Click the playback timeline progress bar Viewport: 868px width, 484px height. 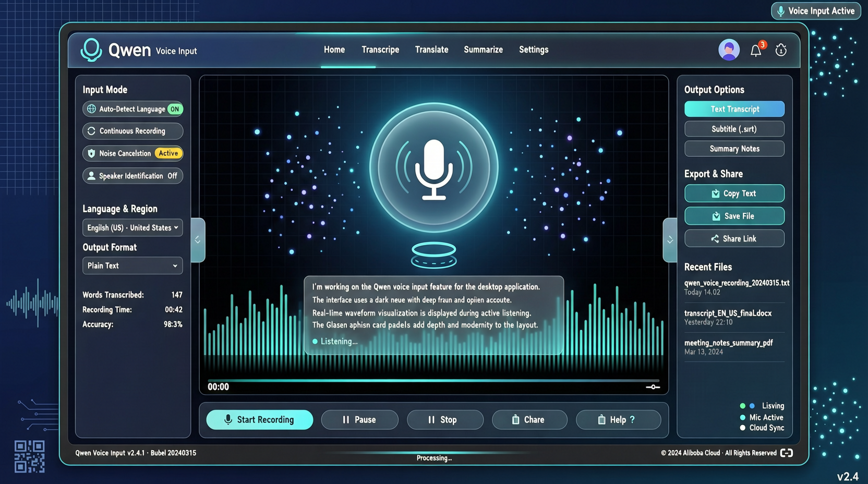tap(433, 381)
